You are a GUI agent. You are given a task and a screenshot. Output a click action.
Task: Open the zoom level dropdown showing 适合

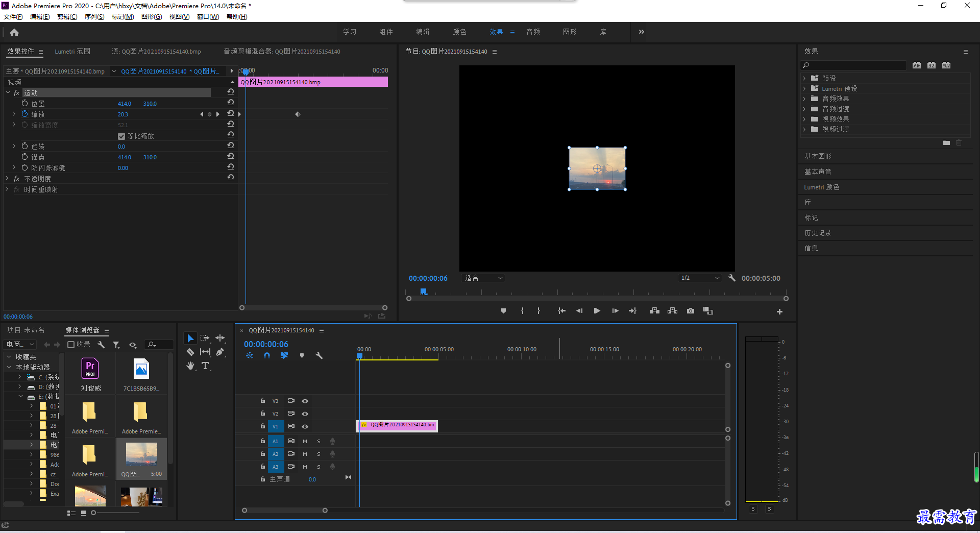click(483, 278)
